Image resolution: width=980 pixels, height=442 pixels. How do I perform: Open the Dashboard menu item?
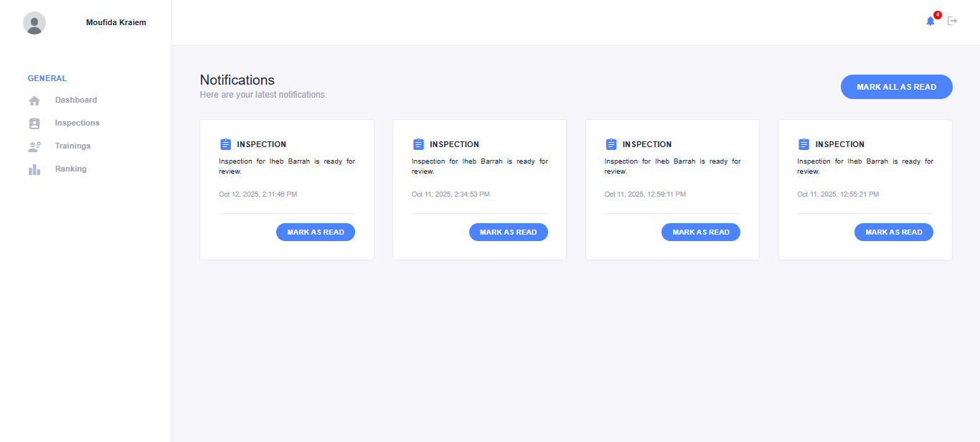coord(76,100)
